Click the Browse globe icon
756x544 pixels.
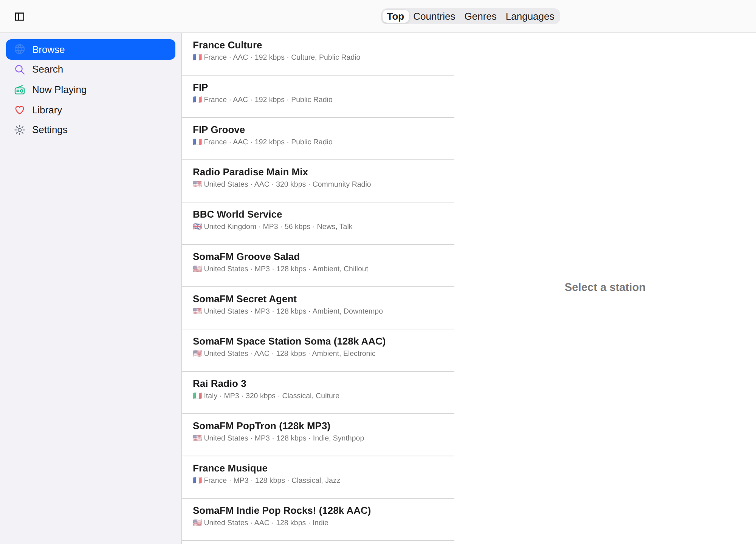[20, 49]
